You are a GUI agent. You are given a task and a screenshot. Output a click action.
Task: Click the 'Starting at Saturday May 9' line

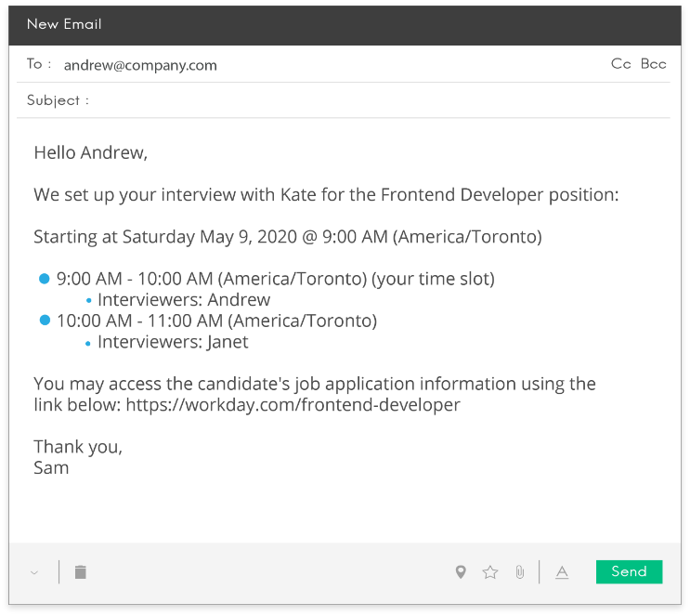[287, 237]
